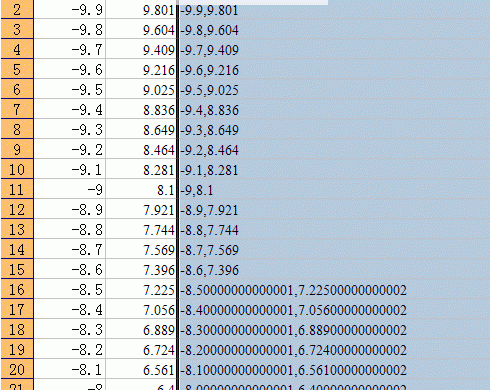Viewport: 490px width, 391px height.
Task: Select row header 15
Action: 17,269
